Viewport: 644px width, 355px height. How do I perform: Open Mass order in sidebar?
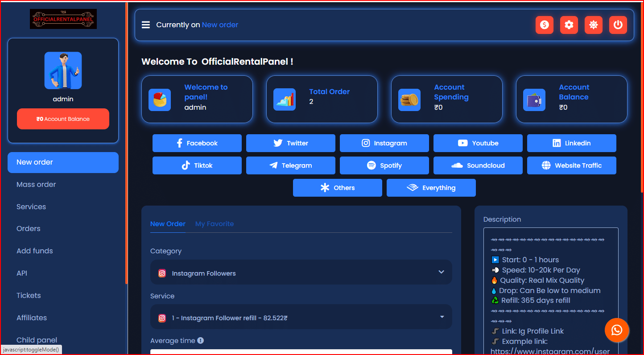pos(36,185)
